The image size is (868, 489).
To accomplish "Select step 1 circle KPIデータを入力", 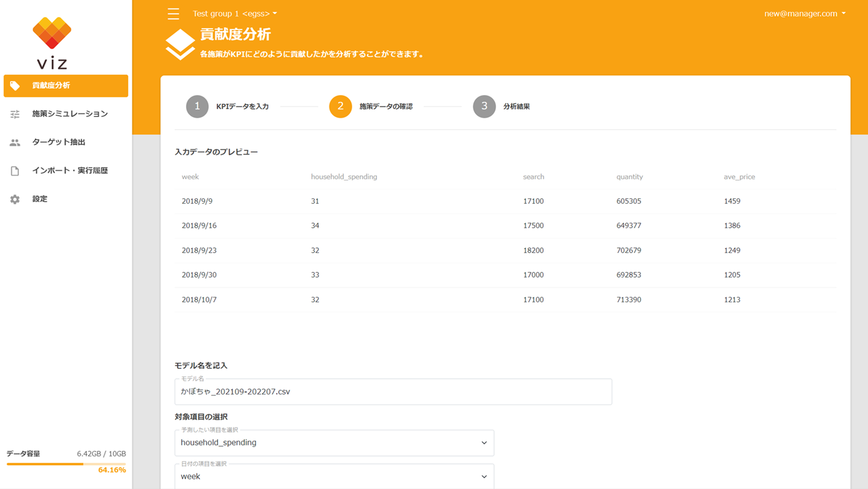I will pyautogui.click(x=197, y=106).
